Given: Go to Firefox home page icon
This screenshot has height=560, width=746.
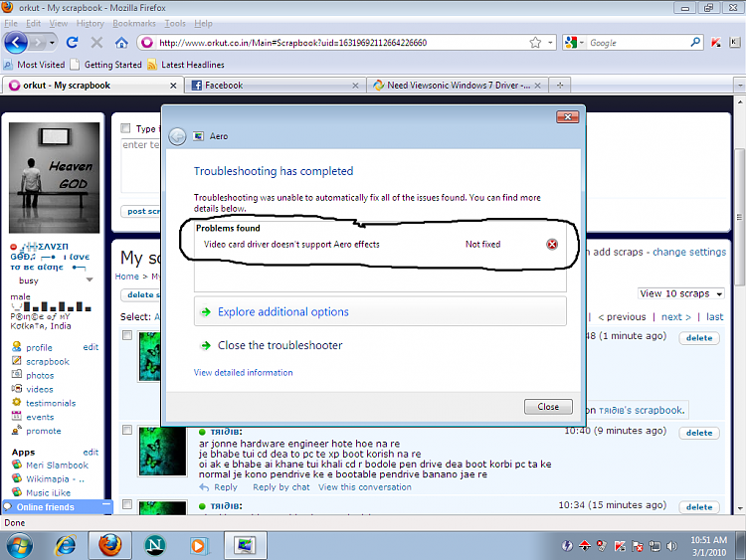Looking at the screenshot, I should pos(121,43).
